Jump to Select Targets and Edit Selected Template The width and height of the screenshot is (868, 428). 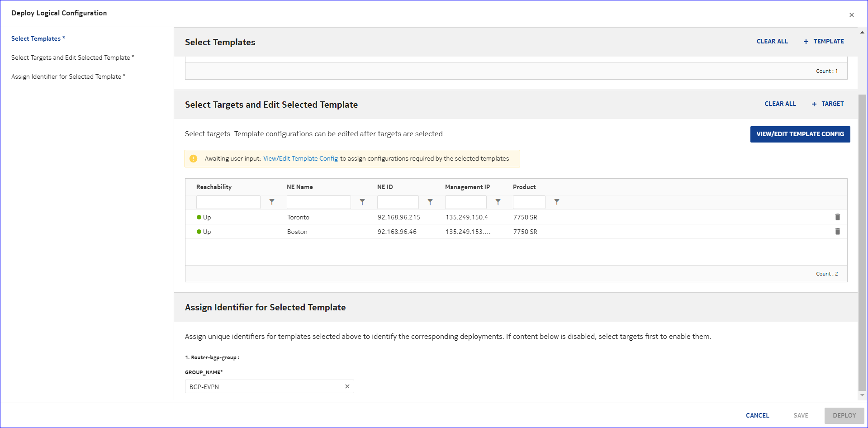[72, 57]
